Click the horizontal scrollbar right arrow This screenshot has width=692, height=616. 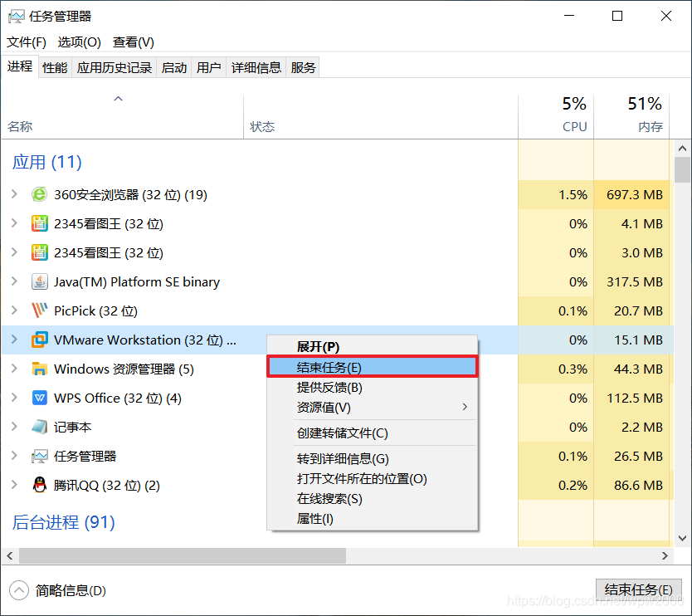click(665, 555)
